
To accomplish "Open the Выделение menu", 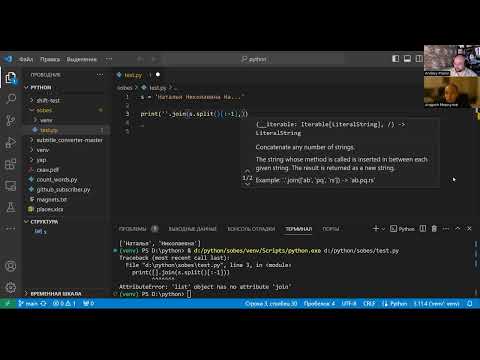I will 82,59.
